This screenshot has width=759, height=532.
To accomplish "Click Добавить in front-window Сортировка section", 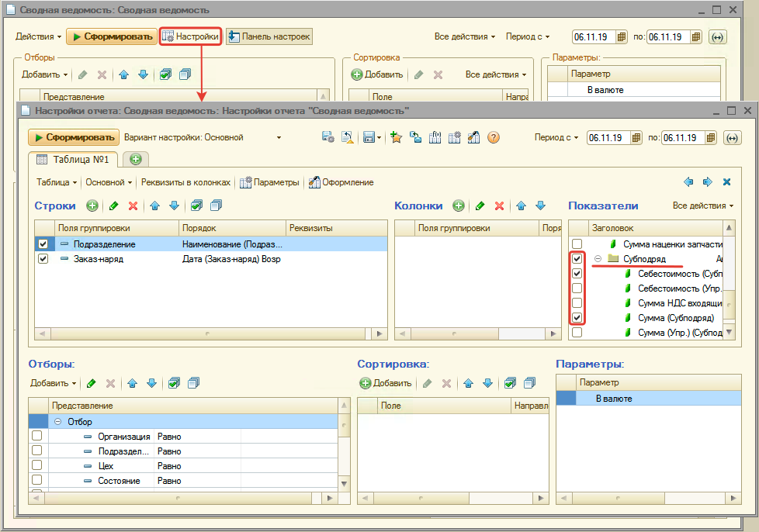I will [x=385, y=383].
